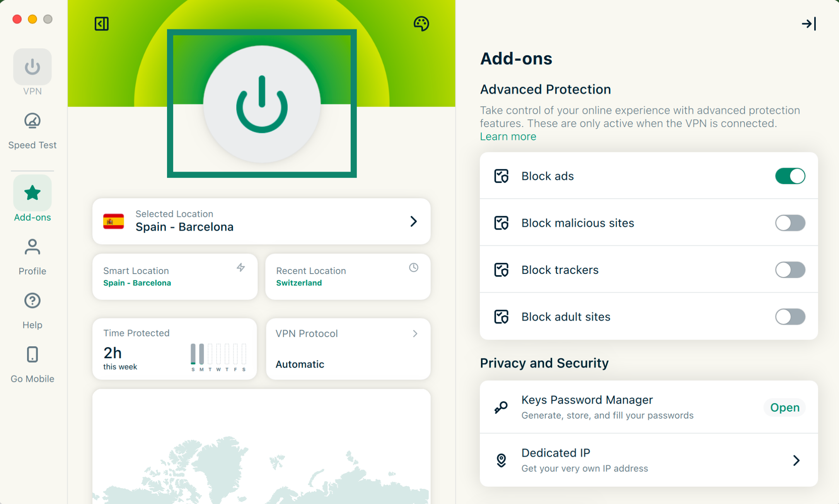
Task: Collapse the left sidebar panel icon
Action: (102, 24)
